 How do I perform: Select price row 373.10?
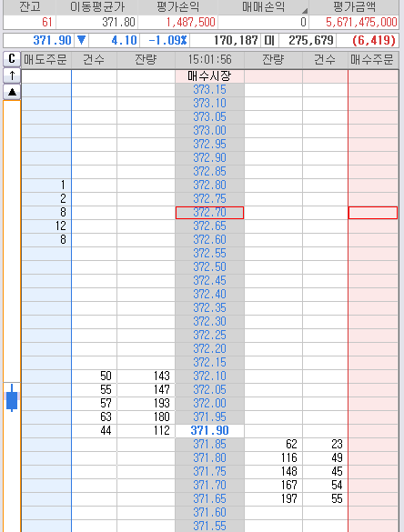[209, 103]
